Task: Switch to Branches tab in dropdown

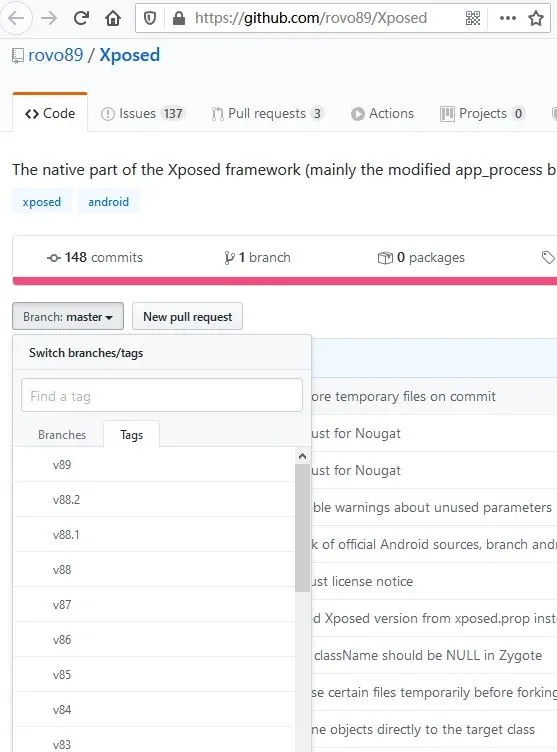Action: pos(62,435)
